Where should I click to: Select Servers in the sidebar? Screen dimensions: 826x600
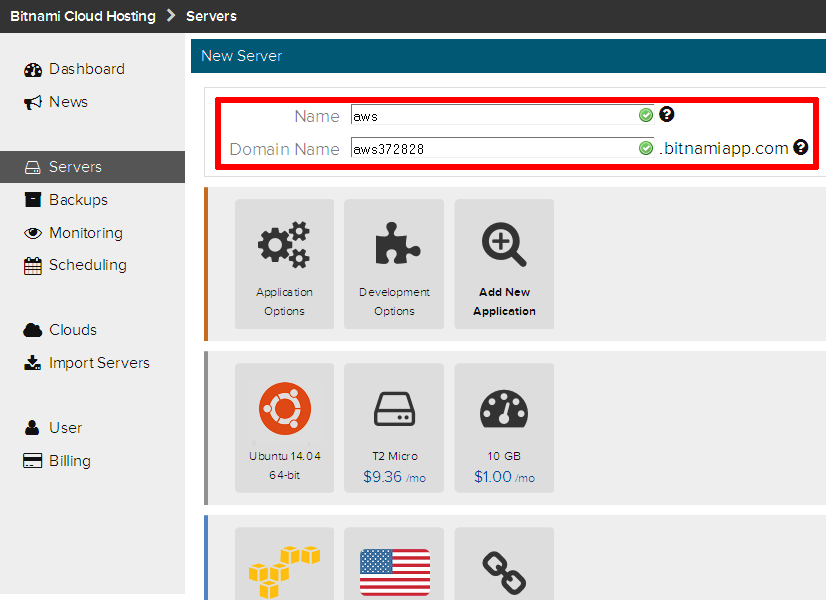coord(92,167)
